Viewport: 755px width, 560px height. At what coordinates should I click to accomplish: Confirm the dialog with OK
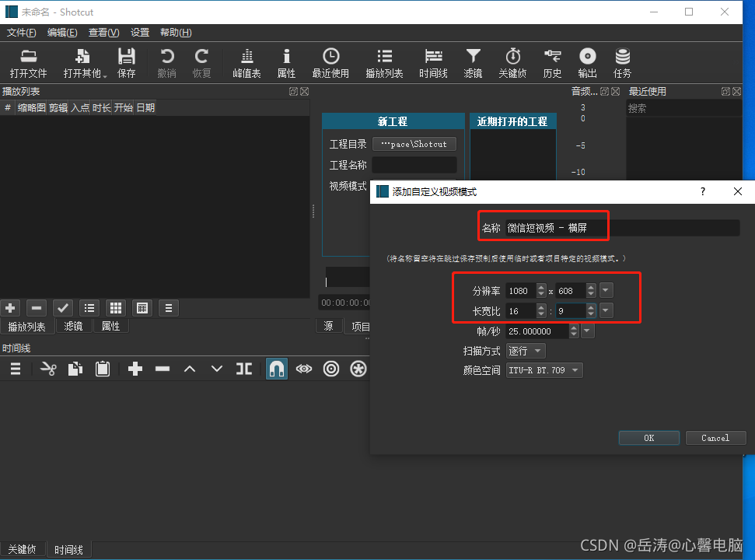[649, 438]
